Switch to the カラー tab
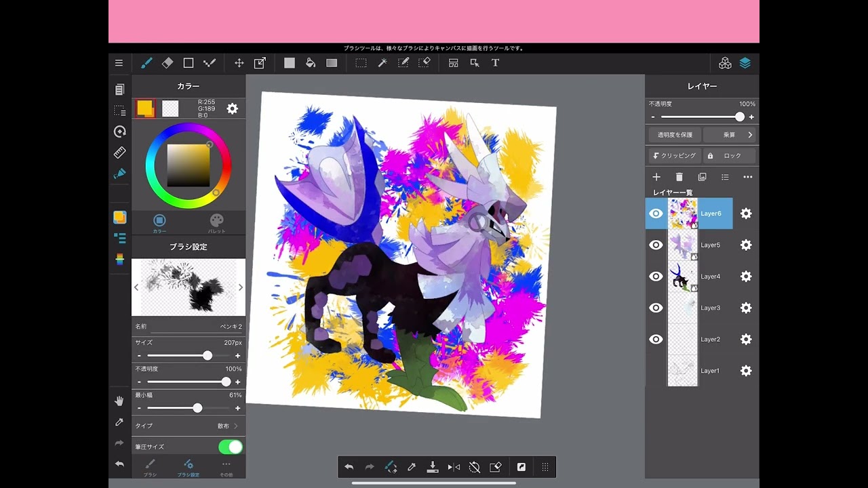 (159, 223)
